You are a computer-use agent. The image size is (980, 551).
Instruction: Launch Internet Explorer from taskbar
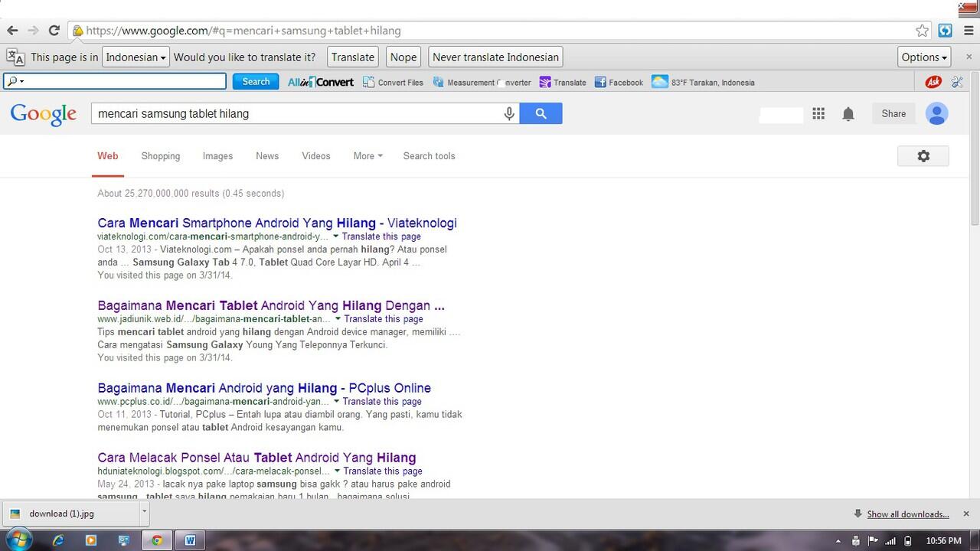pos(58,540)
